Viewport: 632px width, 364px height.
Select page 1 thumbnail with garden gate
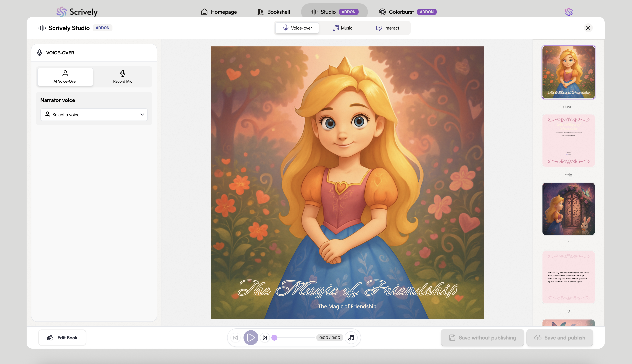tap(568, 209)
